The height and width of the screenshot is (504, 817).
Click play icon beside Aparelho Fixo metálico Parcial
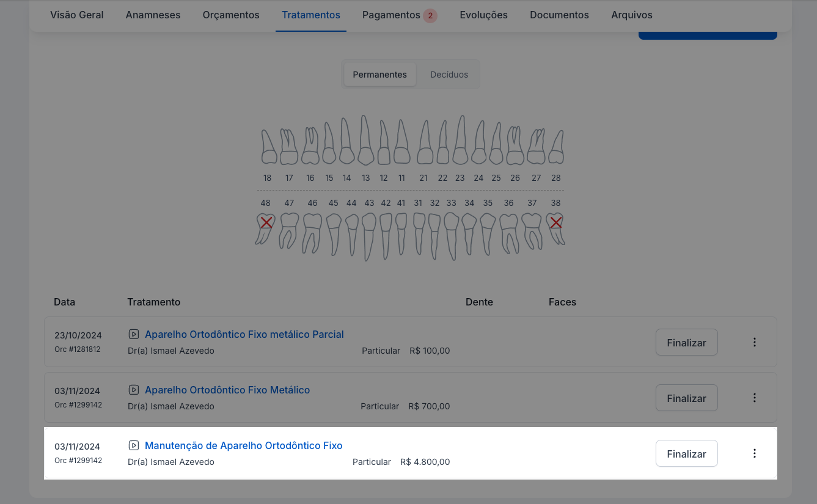[133, 334]
